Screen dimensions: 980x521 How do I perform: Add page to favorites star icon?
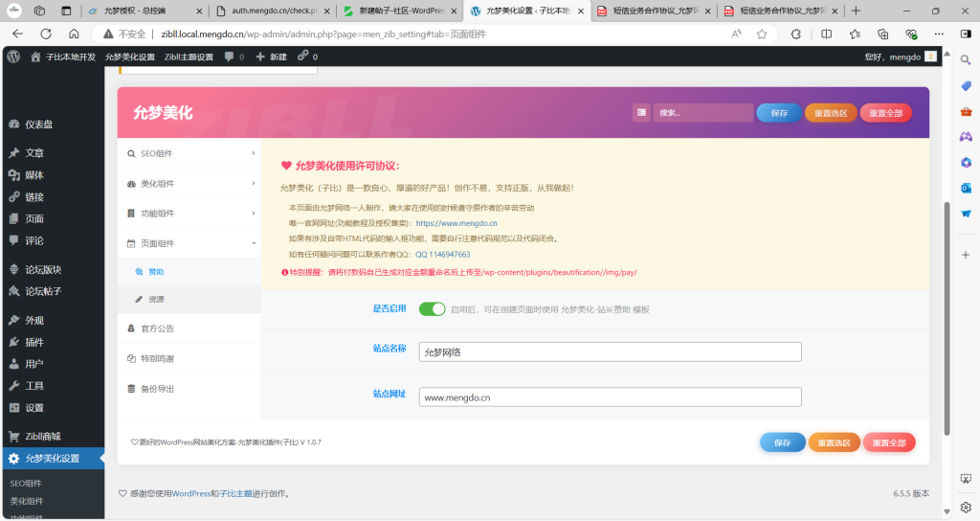tap(762, 34)
